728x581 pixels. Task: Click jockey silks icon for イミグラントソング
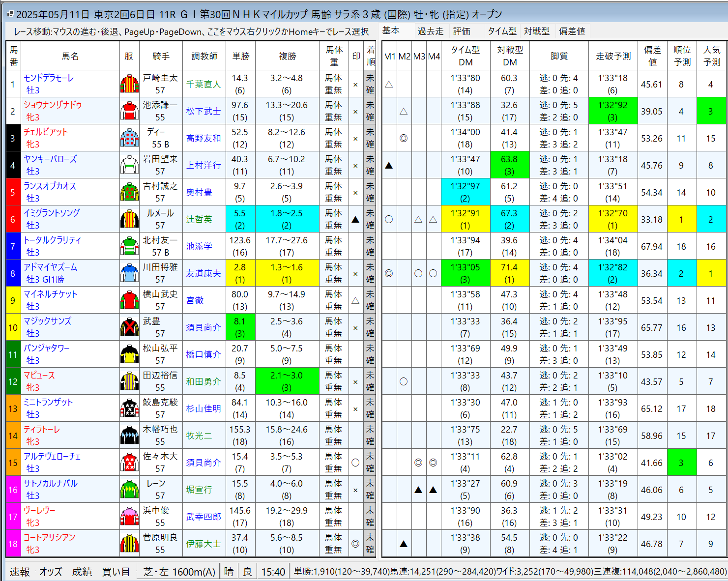[x=129, y=219]
